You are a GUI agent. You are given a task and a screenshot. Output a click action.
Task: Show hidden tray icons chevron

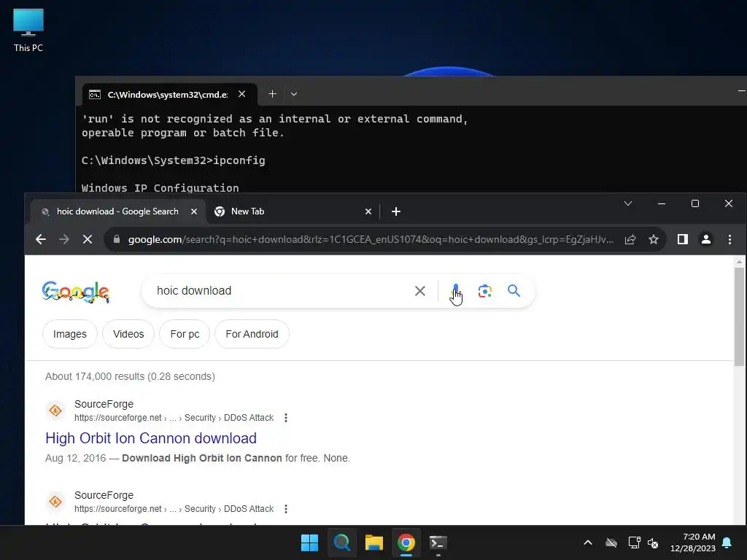pyautogui.click(x=588, y=542)
